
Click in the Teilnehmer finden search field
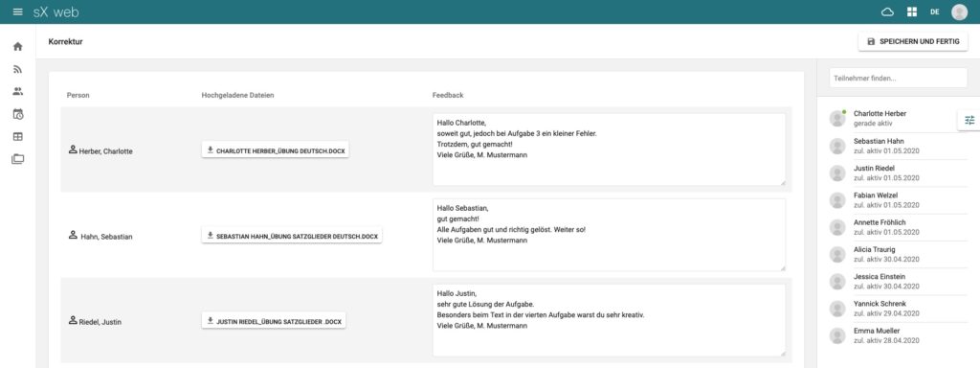pos(898,79)
